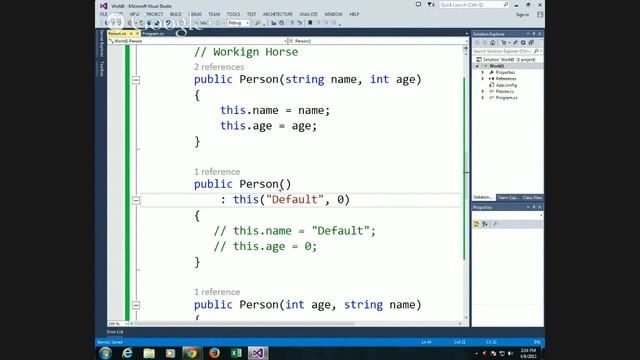
Task: Collapse the Person(string name, int age) constructor
Action: click(136, 80)
